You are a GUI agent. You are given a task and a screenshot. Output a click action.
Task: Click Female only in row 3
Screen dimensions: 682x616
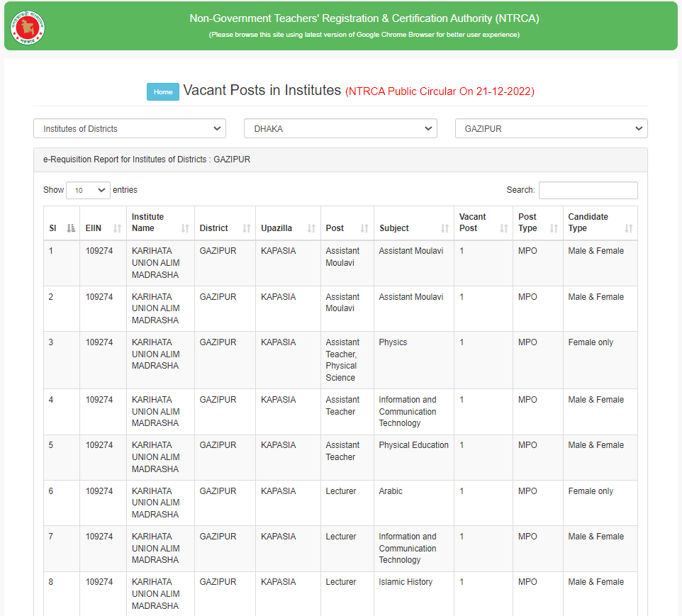click(x=591, y=342)
